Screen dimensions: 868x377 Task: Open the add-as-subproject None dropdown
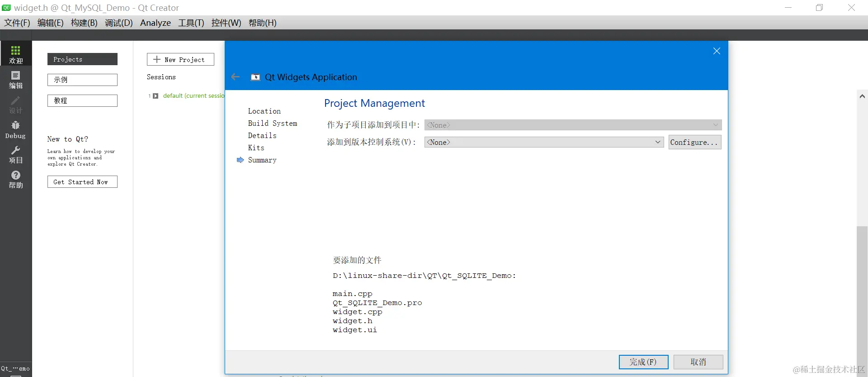573,125
